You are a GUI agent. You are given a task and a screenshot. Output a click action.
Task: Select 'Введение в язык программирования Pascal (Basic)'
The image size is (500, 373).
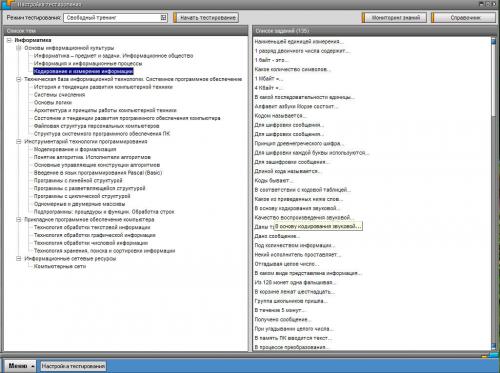(x=98, y=173)
